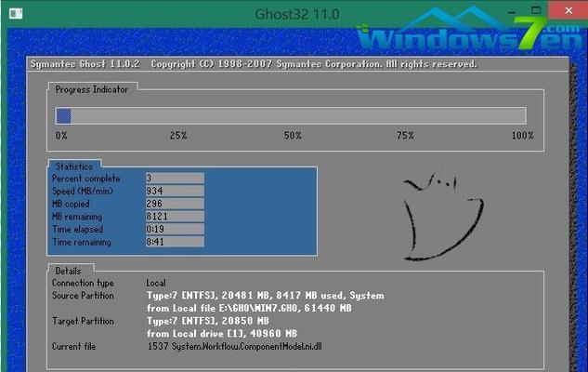Image resolution: width=588 pixels, height=372 pixels.
Task: Click the Percent complete value field 3
Action: click(175, 179)
